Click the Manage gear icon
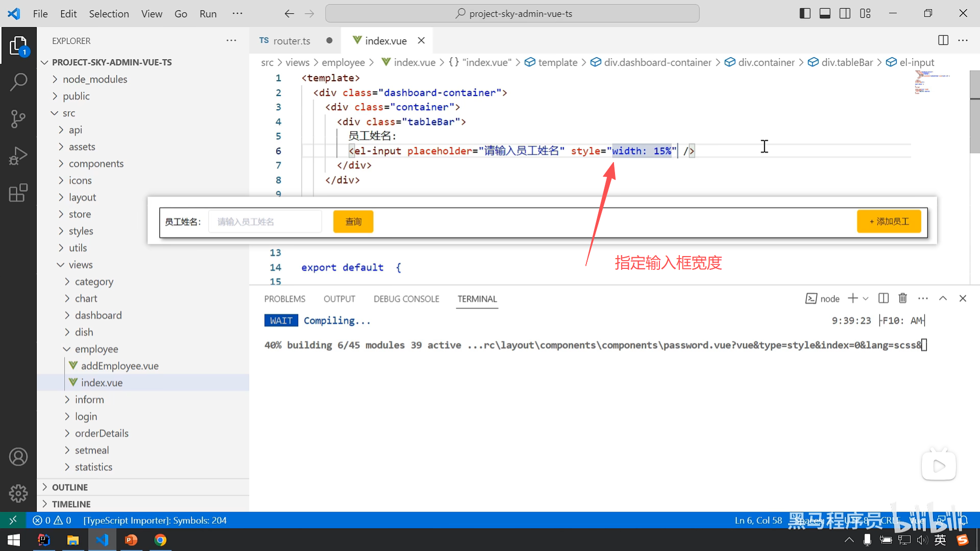Screen dimensions: 980x551 (x=18, y=493)
